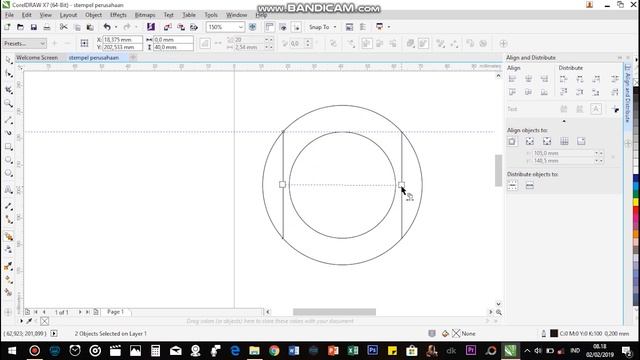Select the Freehand line tool
The height and width of the screenshot is (360, 640).
pyautogui.click(x=9, y=120)
